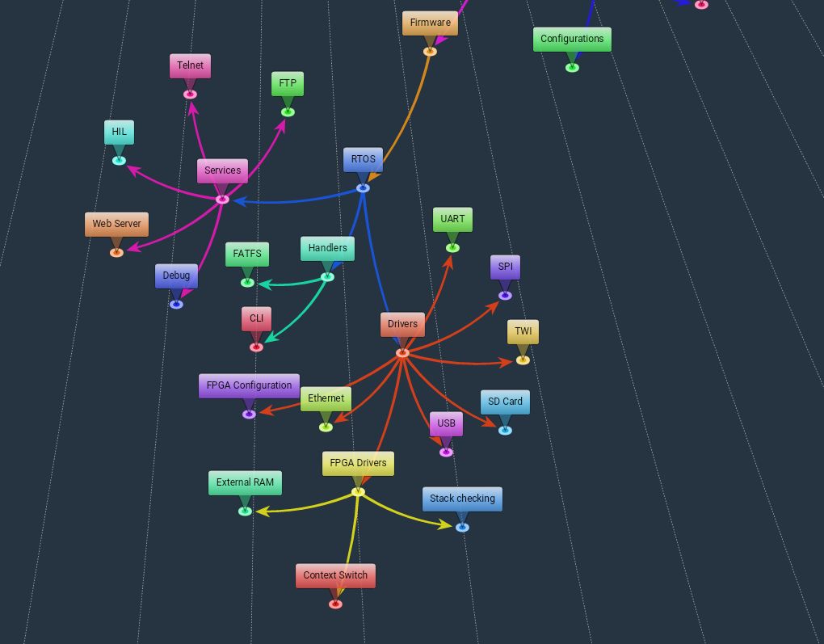Select the Services node
824x644 pixels.
tap(222, 170)
